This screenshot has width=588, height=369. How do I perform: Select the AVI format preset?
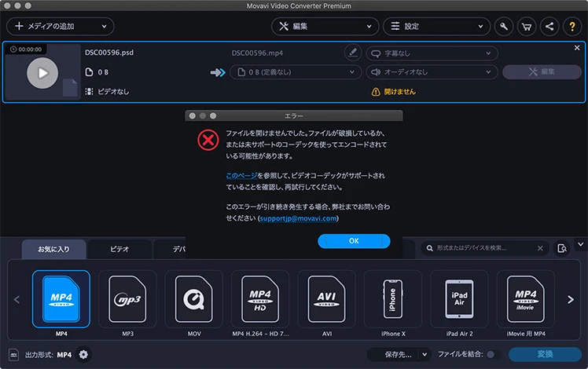coord(327,299)
